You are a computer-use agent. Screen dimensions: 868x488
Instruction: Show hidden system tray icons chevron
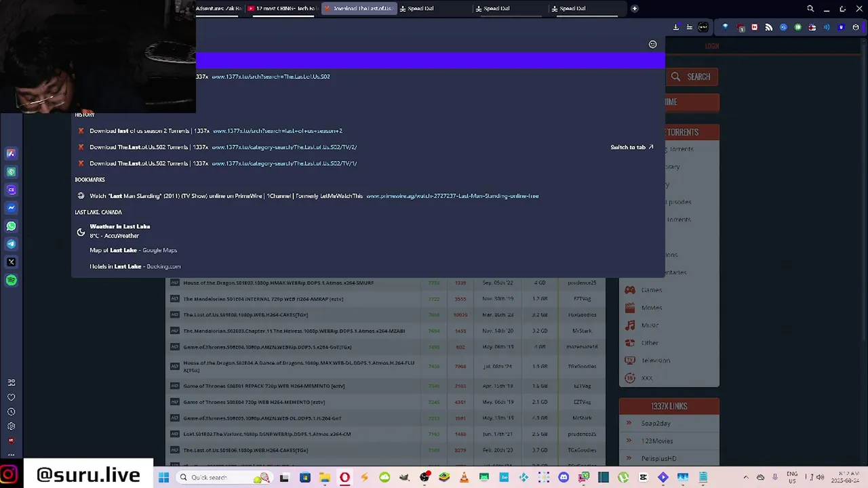coord(746,477)
